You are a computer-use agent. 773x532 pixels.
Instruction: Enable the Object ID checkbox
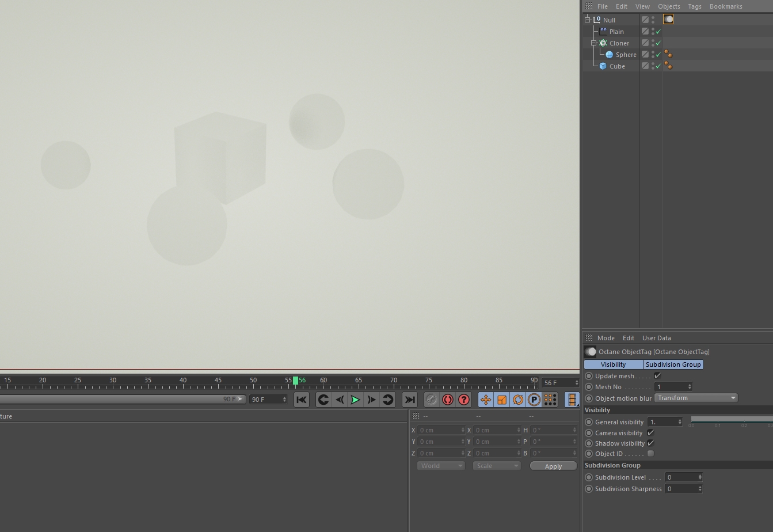coord(650,454)
